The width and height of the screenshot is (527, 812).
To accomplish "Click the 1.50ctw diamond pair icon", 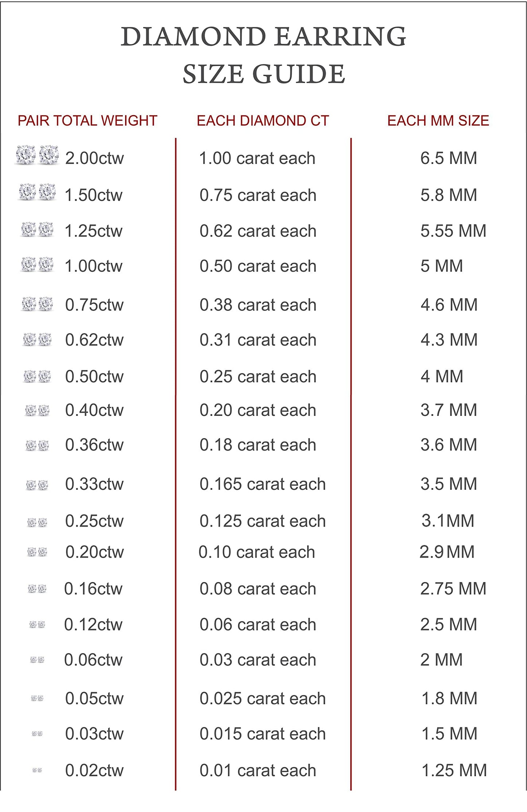I will click(x=37, y=192).
